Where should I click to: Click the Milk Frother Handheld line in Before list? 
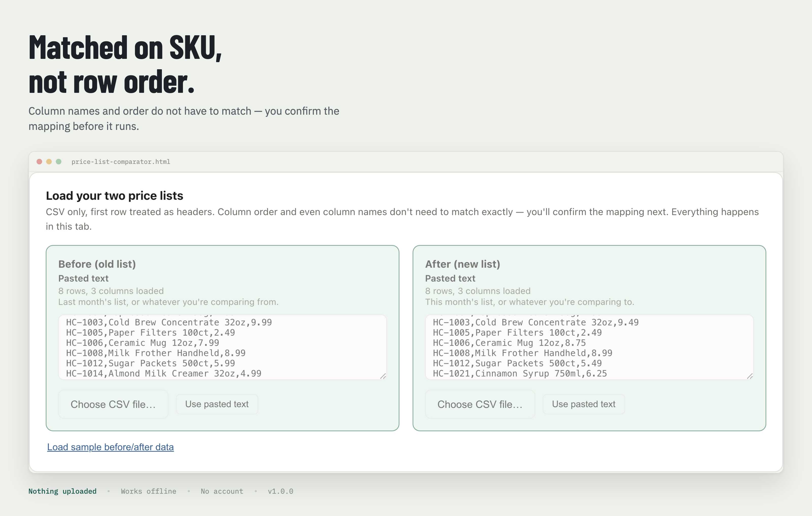click(x=156, y=353)
